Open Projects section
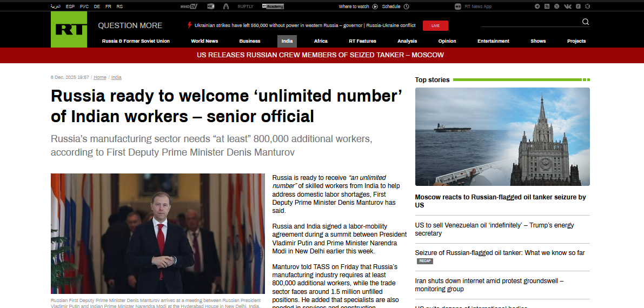This screenshot has width=644, height=308. coord(576,41)
